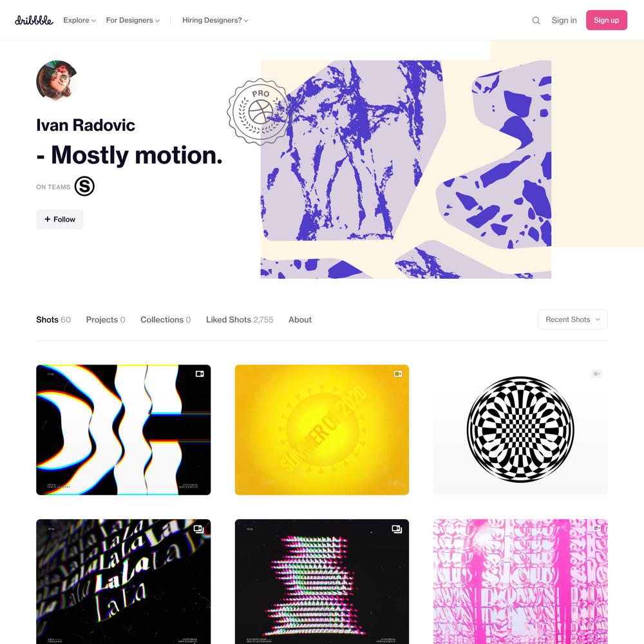The height and width of the screenshot is (644, 644).
Task: Click multi-shot icon on glitch text shot
Action: point(397,529)
